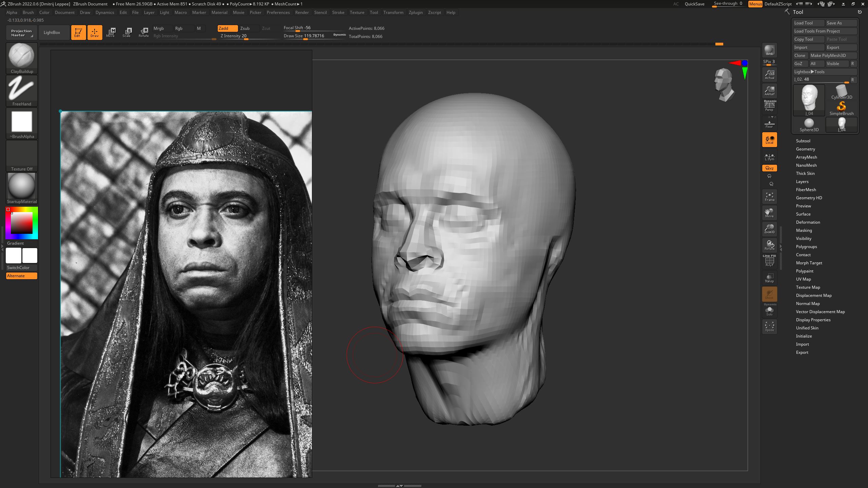Expand the Deformation section
The height and width of the screenshot is (488, 868).
(808, 222)
